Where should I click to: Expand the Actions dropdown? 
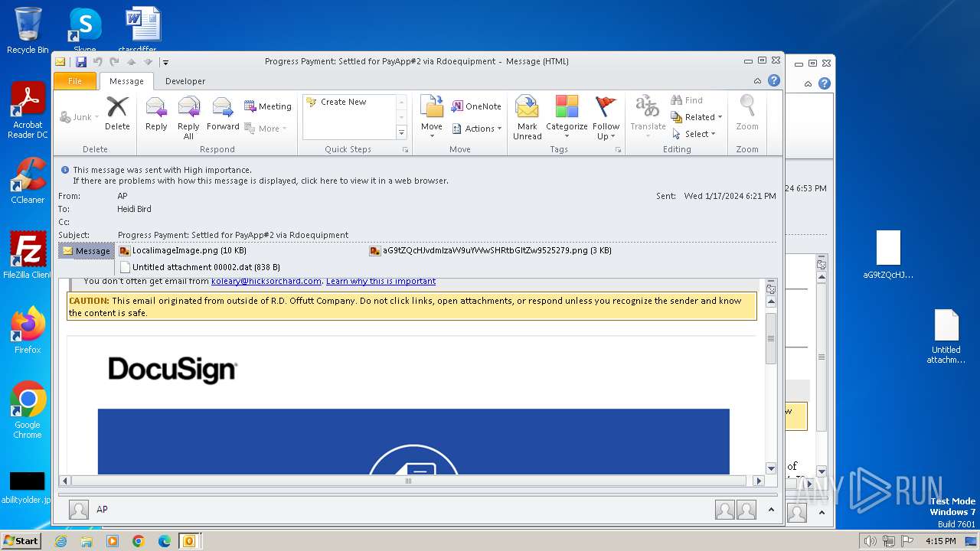pos(476,129)
